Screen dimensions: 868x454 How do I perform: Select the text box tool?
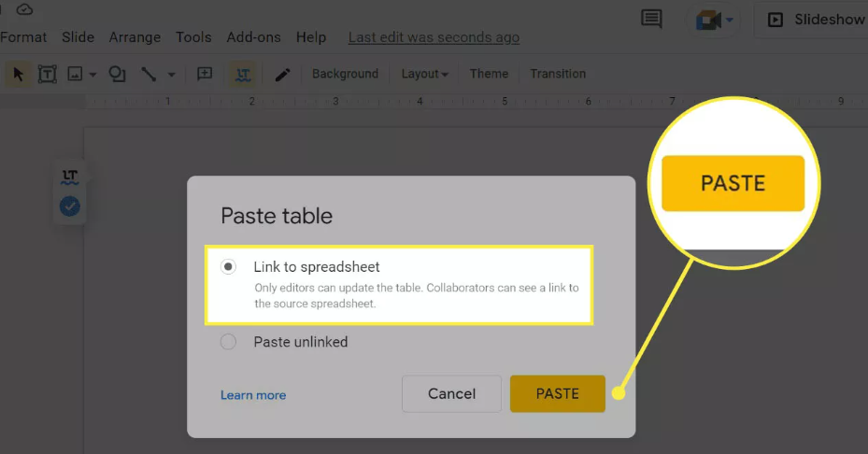(x=47, y=74)
